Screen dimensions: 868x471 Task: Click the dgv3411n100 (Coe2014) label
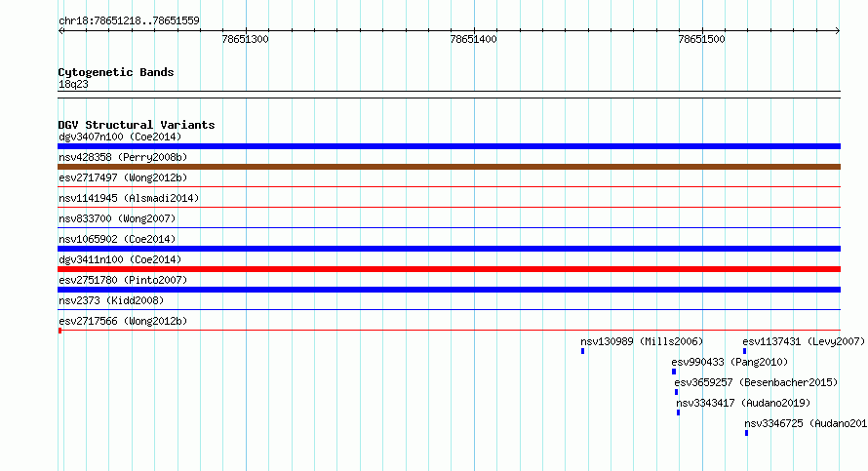click(120, 259)
